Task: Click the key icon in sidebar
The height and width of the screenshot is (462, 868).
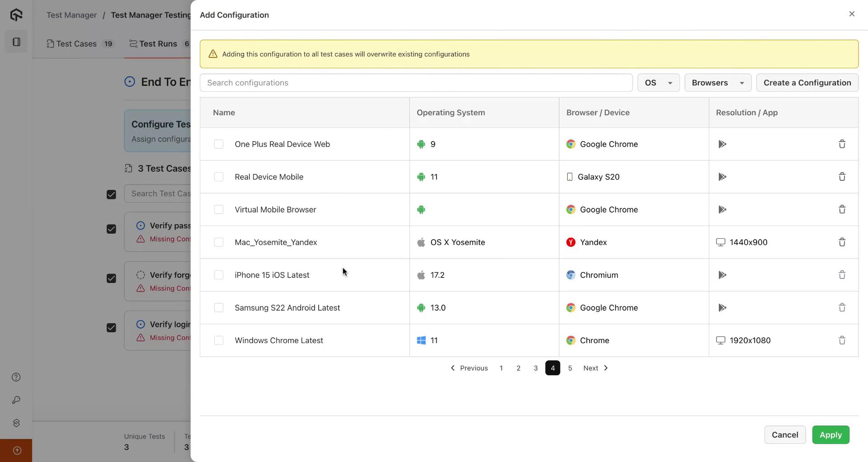Action: [x=16, y=400]
